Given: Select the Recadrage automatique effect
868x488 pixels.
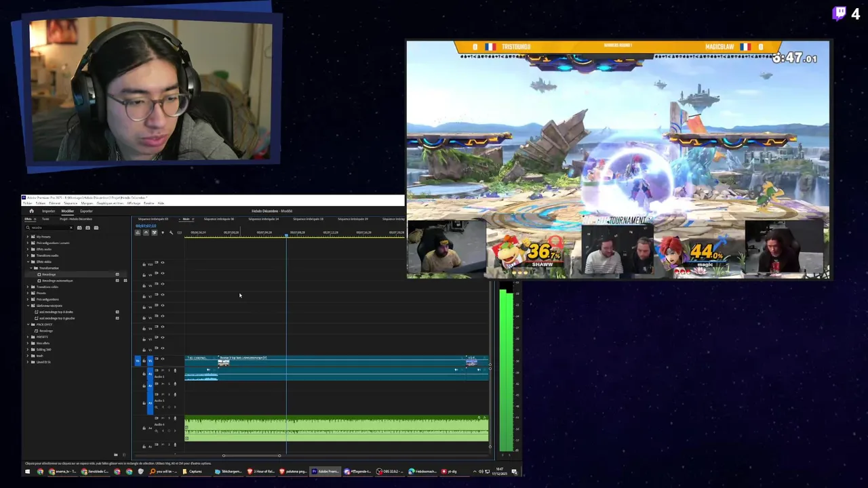Looking at the screenshot, I should 58,281.
